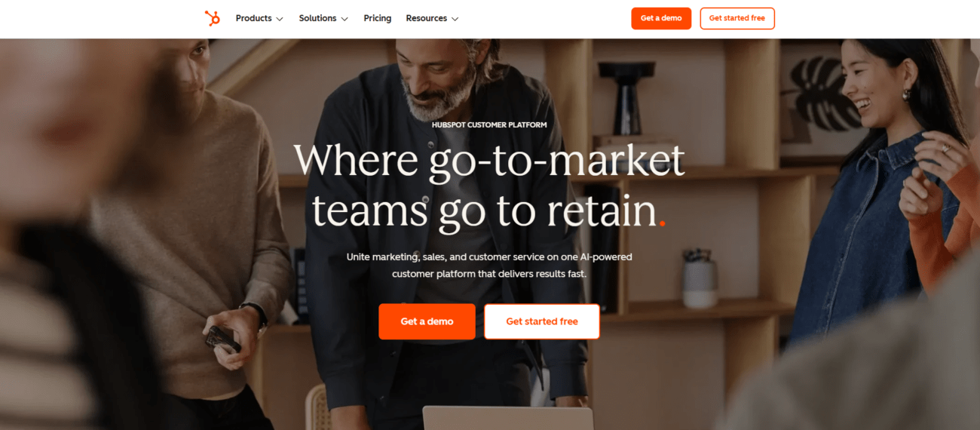
Task: Click the header Get a demo button
Action: 661,18
